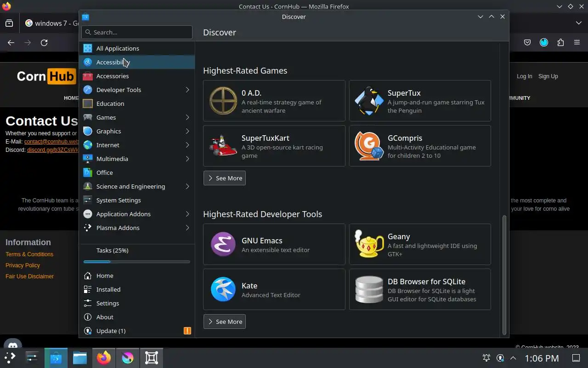
Task: Click the notifications bell in system tray
Action: (486, 358)
